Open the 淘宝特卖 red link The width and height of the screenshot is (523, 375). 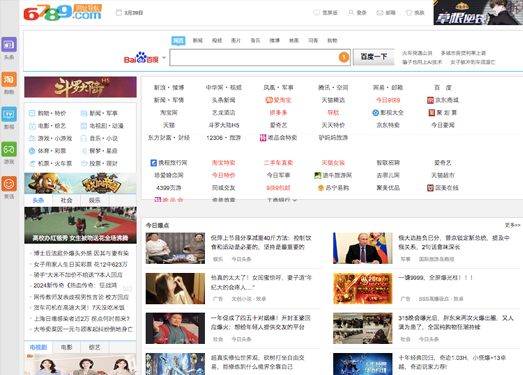(223, 163)
